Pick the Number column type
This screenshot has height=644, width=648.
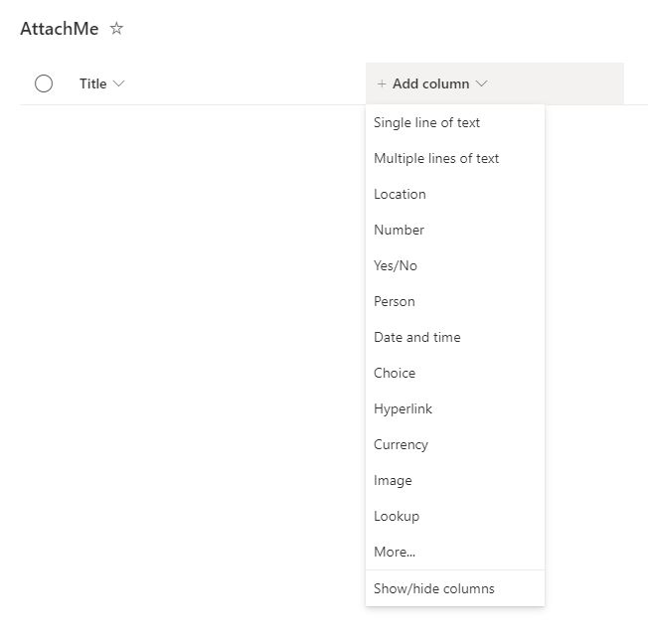(399, 230)
